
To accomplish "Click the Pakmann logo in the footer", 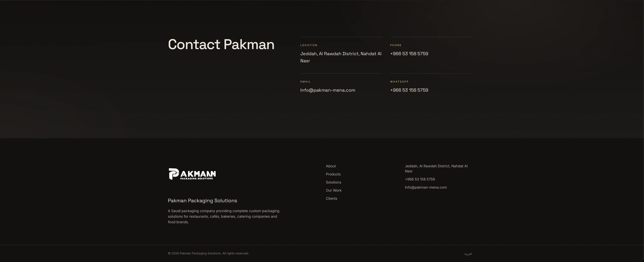I will click(x=192, y=174).
